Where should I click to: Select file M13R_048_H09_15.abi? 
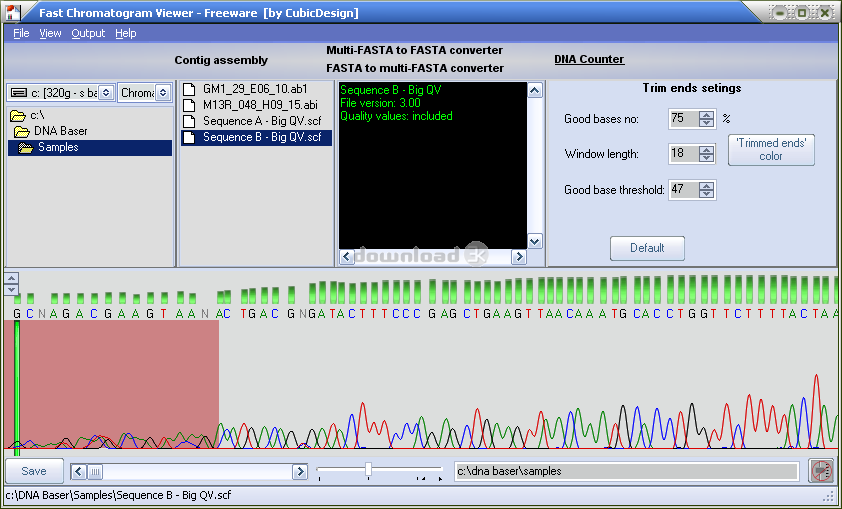pos(260,105)
